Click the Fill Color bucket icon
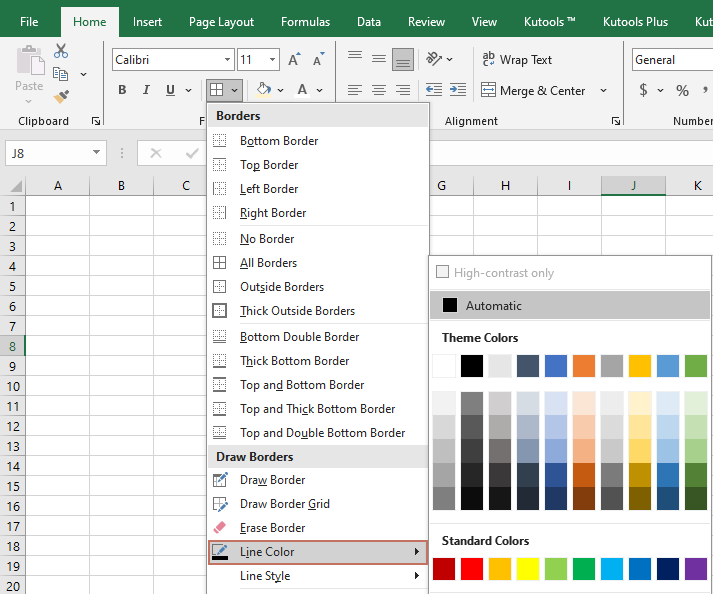Image resolution: width=713 pixels, height=594 pixels. click(263, 90)
